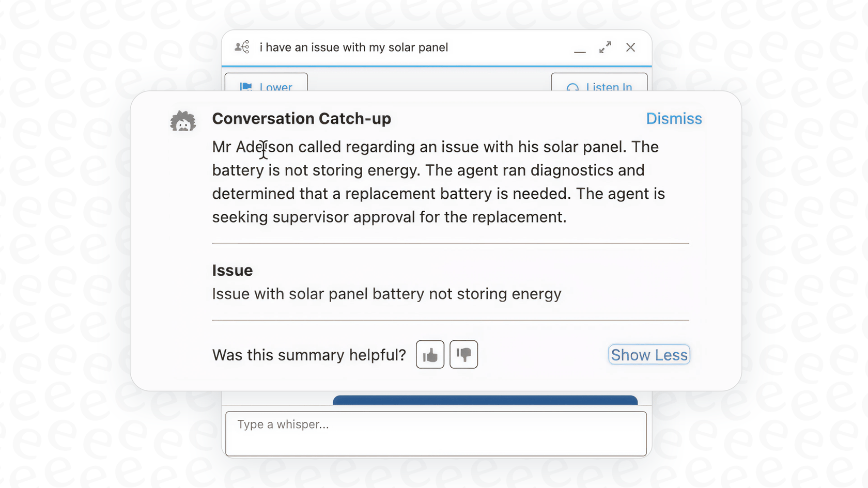Toggle an unhelpful rating on the summary
This screenshot has height=488, width=868.
pyautogui.click(x=463, y=354)
